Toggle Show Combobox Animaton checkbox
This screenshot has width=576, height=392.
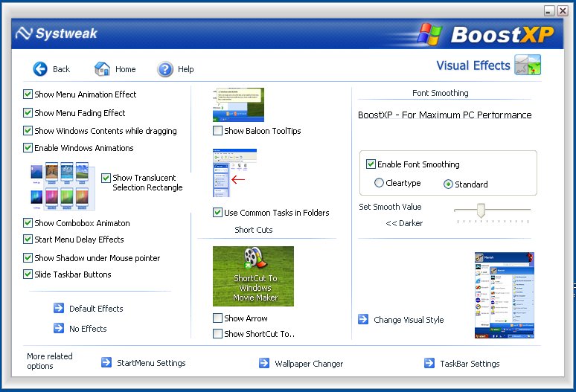tap(28, 223)
